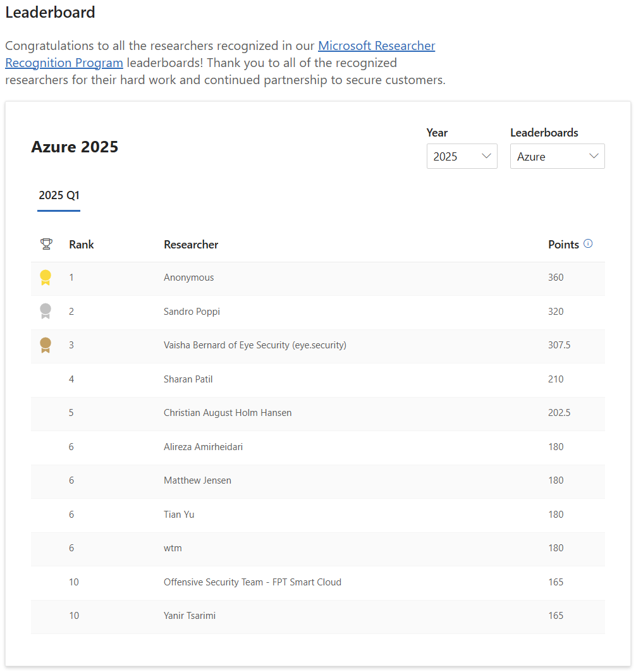Click the 360 points value

(556, 278)
